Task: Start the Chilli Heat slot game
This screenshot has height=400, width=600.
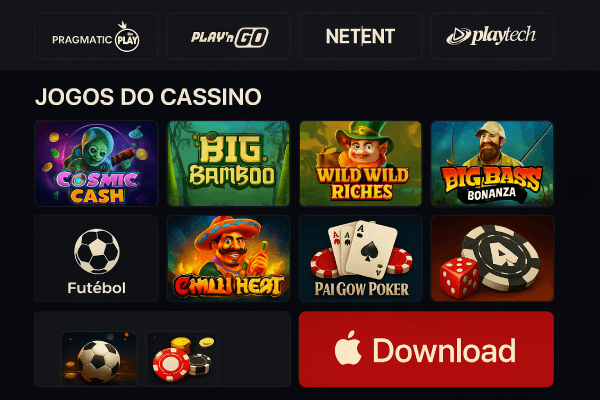Action: [x=228, y=258]
